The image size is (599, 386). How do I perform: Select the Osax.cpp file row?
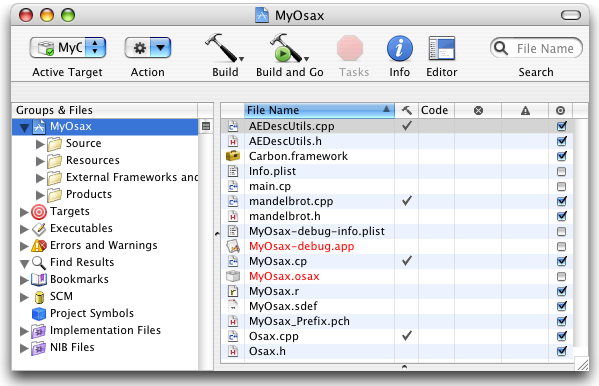(x=397, y=336)
